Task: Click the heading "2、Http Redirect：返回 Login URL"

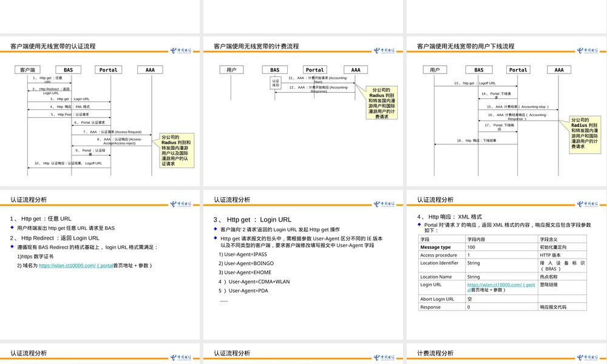Action: click(x=55, y=238)
